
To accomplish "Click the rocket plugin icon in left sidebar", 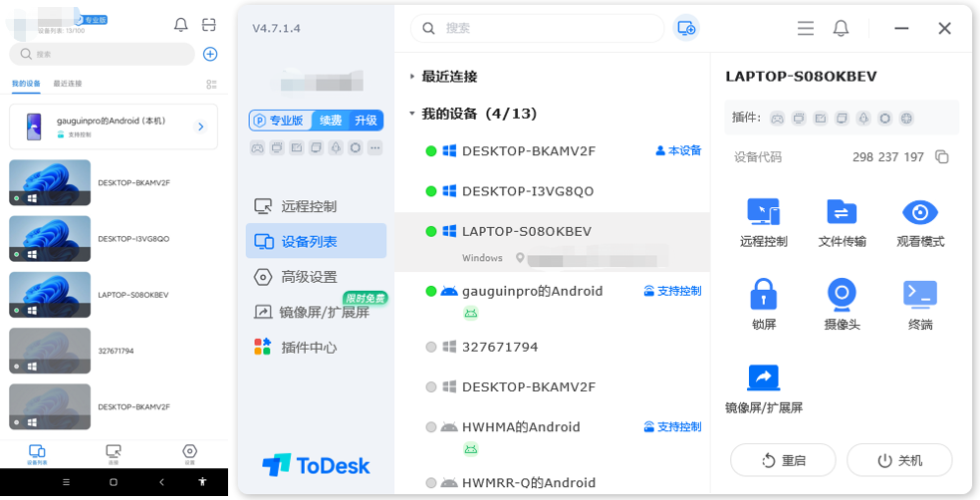I will click(336, 148).
